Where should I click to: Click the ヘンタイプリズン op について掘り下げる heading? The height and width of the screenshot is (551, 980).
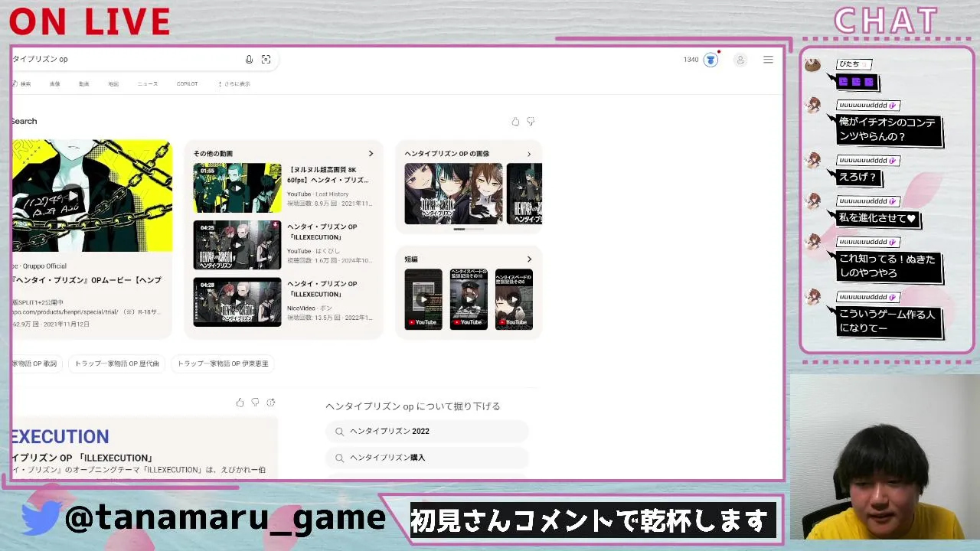tap(413, 406)
